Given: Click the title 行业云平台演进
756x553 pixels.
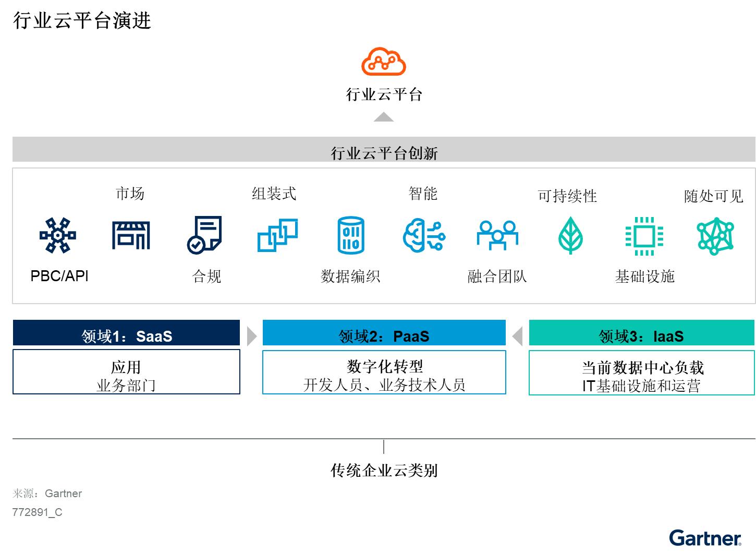Looking at the screenshot, I should click(x=82, y=20).
